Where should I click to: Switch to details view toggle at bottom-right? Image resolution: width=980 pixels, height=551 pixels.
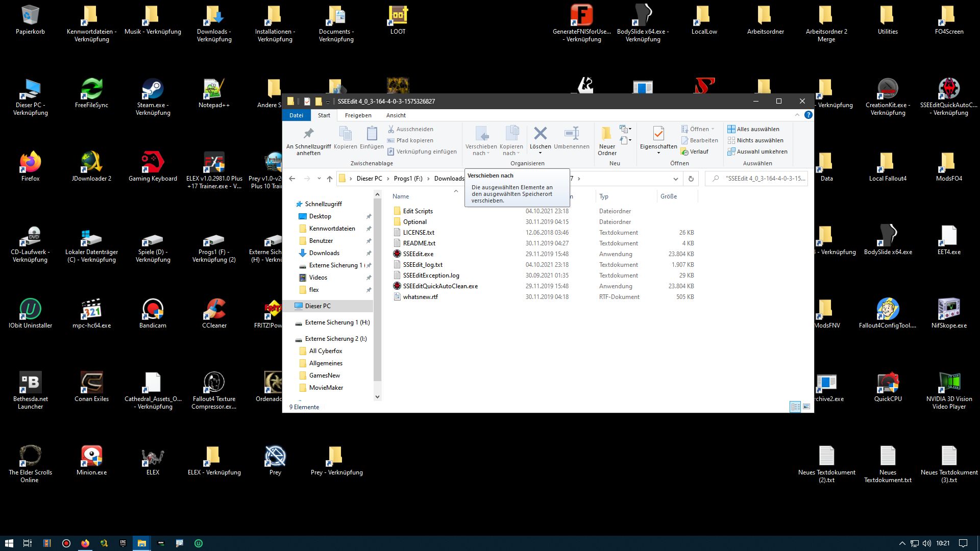click(x=795, y=407)
